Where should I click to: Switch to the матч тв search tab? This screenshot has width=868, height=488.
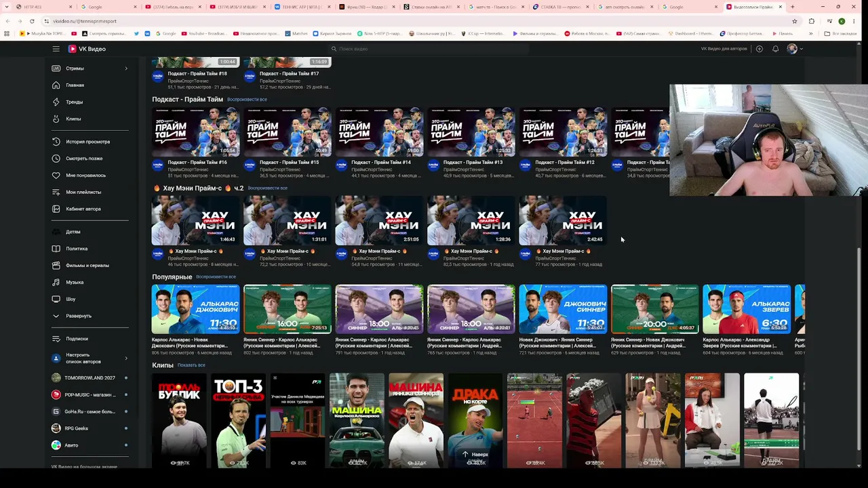[496, 7]
